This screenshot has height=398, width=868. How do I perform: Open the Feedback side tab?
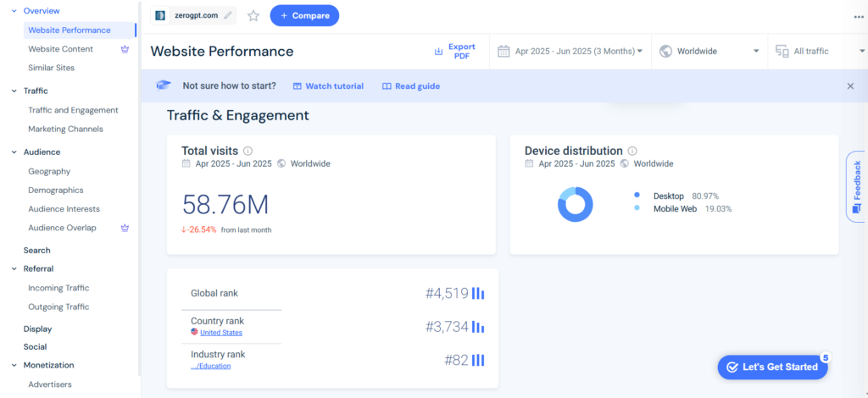click(856, 187)
